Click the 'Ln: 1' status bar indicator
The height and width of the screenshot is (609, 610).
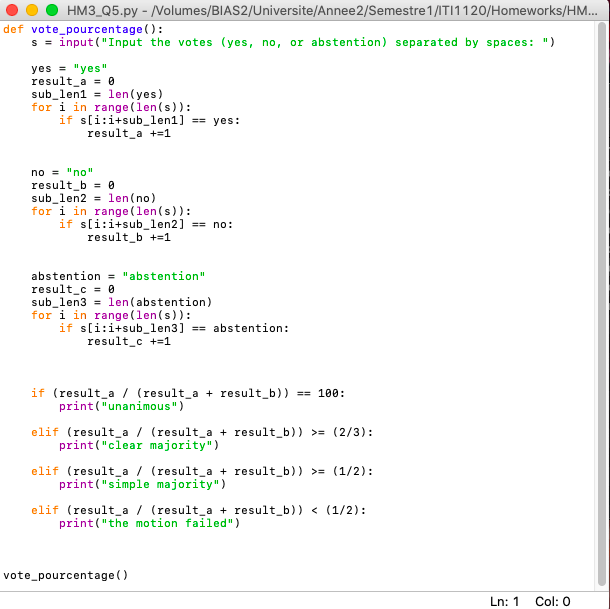(505, 601)
